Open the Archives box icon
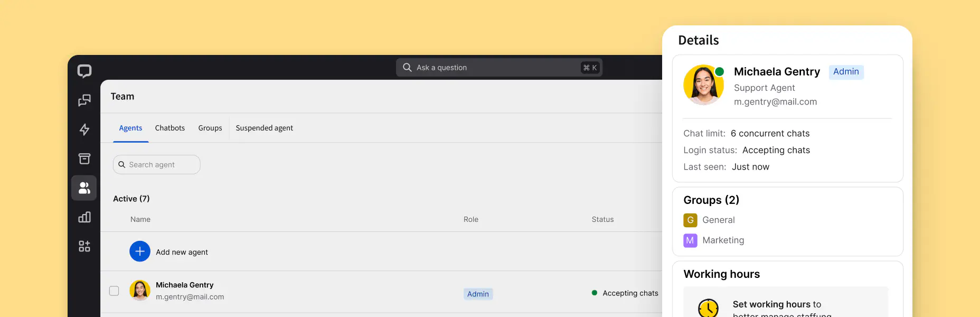This screenshot has height=317, width=980. coord(84,158)
